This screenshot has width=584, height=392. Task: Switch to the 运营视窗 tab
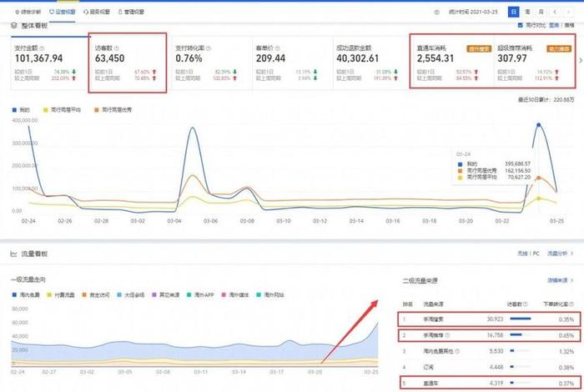[63, 12]
